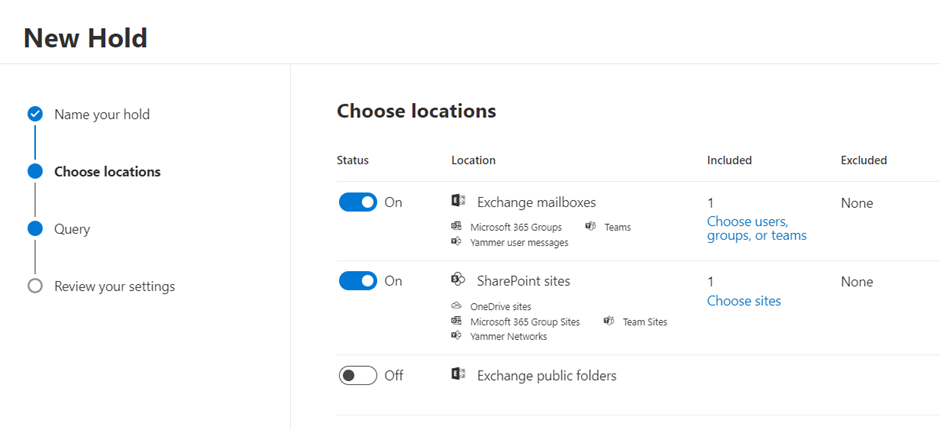This screenshot has height=430, width=940.
Task: Enable the Exchange public folders toggle
Action: pos(358,375)
